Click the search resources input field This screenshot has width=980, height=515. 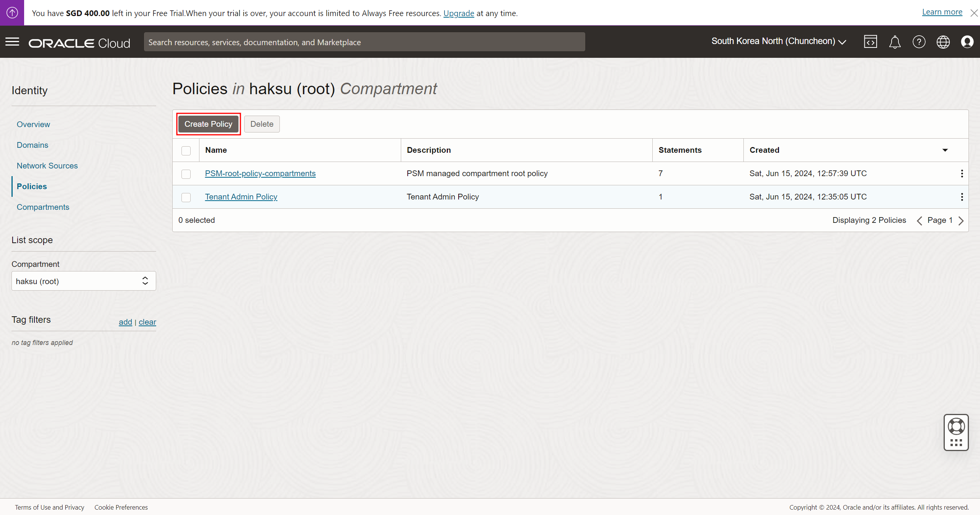(364, 42)
